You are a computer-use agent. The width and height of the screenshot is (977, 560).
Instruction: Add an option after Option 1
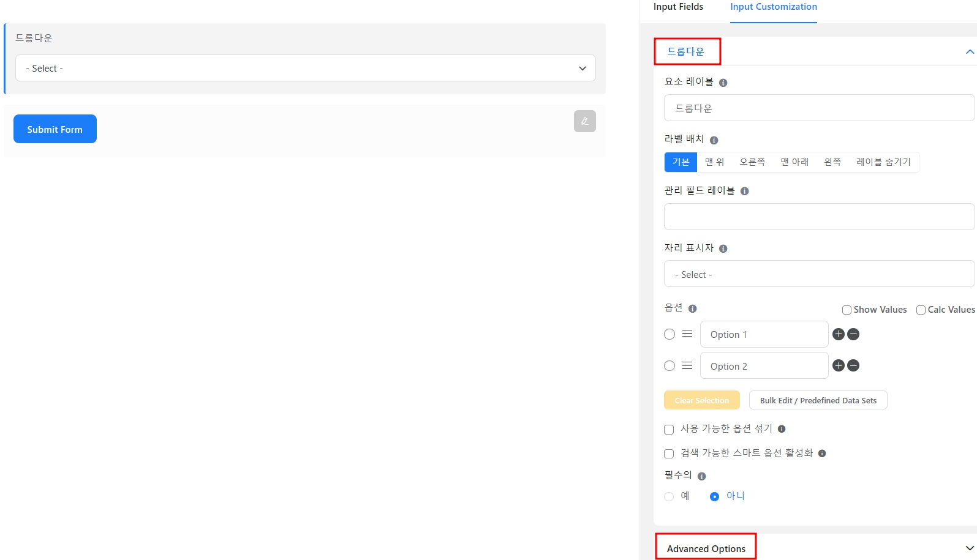tap(839, 334)
